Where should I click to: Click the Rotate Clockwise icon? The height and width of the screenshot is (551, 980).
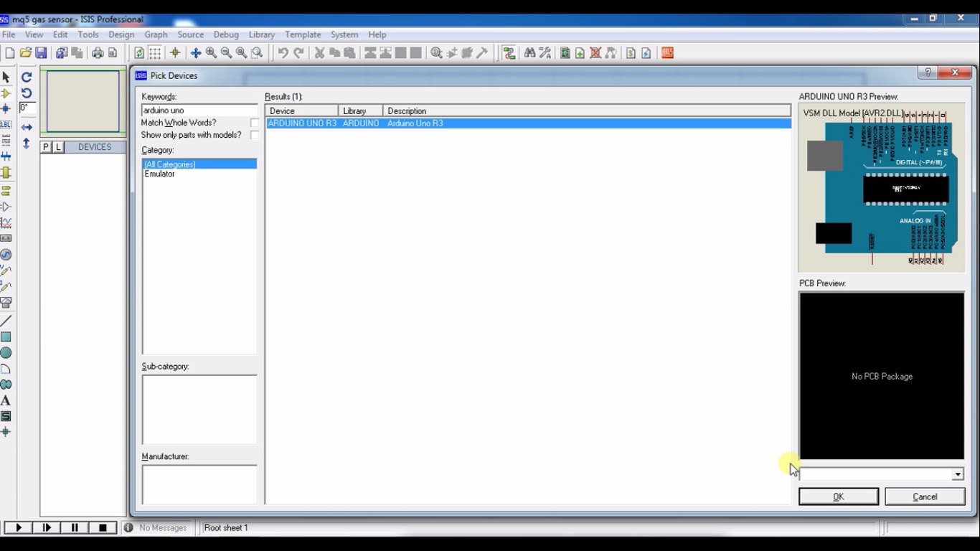tap(27, 77)
